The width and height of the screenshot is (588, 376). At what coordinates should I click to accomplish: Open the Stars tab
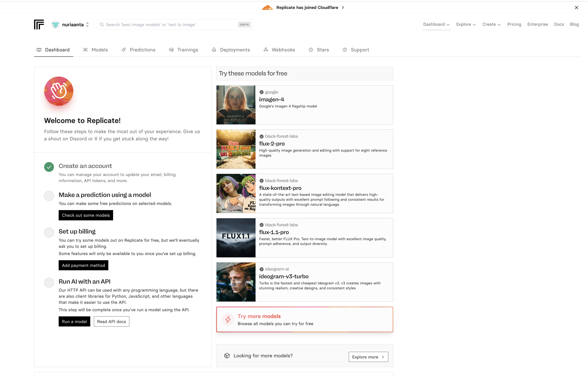tap(319, 50)
